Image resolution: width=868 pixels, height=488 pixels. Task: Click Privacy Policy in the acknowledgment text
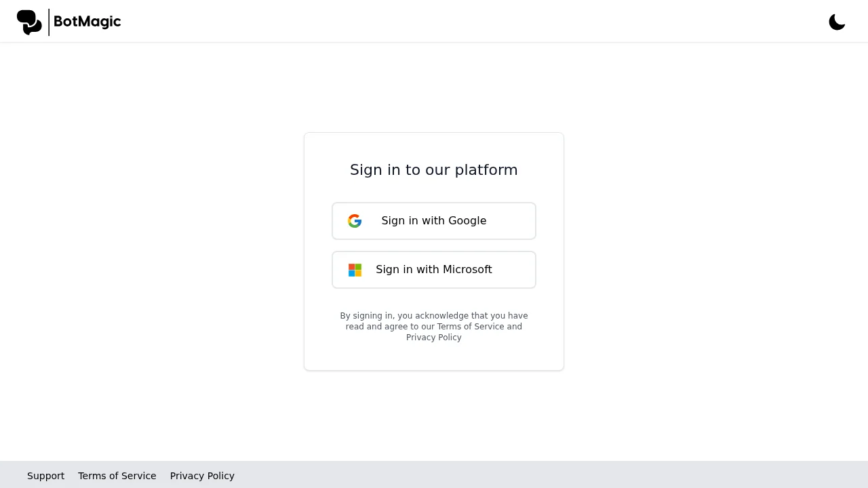[433, 337]
